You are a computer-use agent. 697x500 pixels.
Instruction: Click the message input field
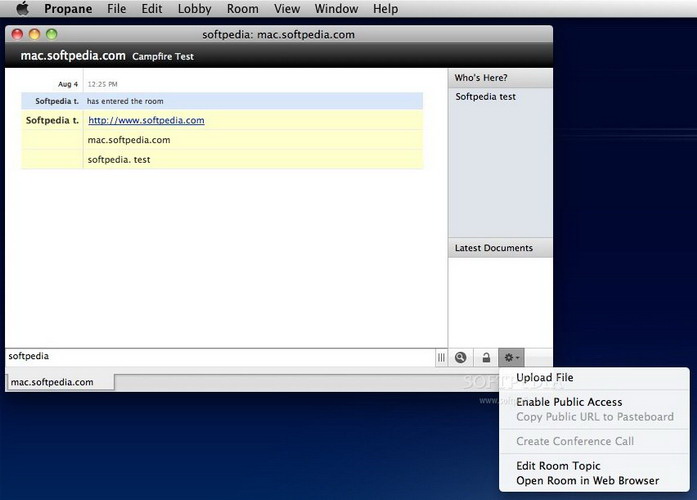(220, 357)
